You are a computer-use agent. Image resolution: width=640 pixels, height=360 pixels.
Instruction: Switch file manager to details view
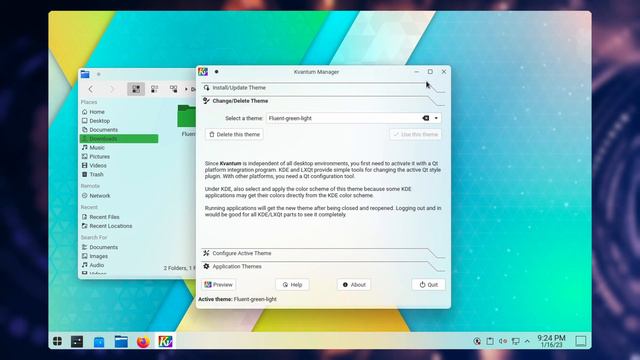(173, 89)
